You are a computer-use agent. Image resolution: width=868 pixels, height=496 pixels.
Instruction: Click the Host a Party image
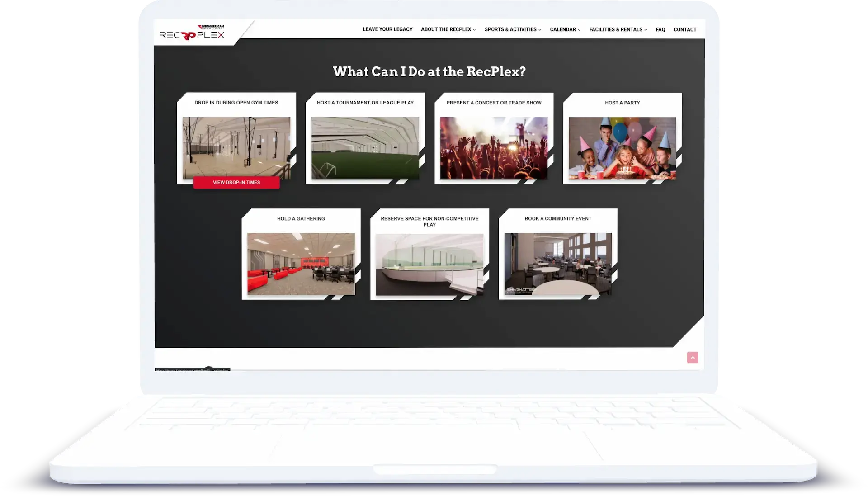tap(623, 148)
